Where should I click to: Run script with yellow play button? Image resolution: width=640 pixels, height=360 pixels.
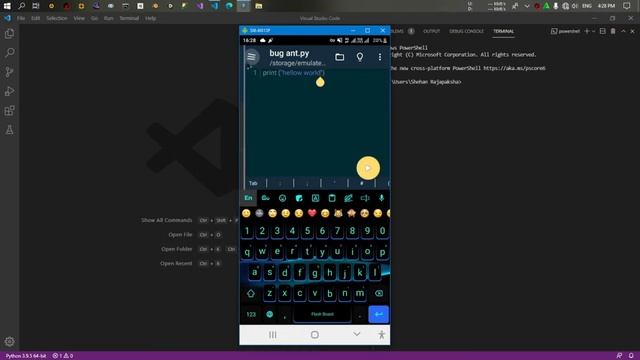368,168
